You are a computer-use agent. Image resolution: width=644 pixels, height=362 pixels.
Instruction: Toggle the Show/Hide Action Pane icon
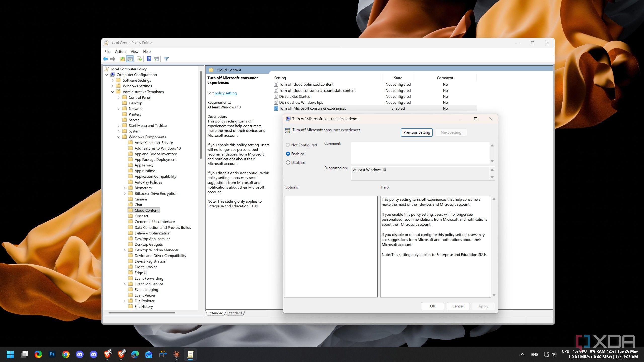pos(156,59)
